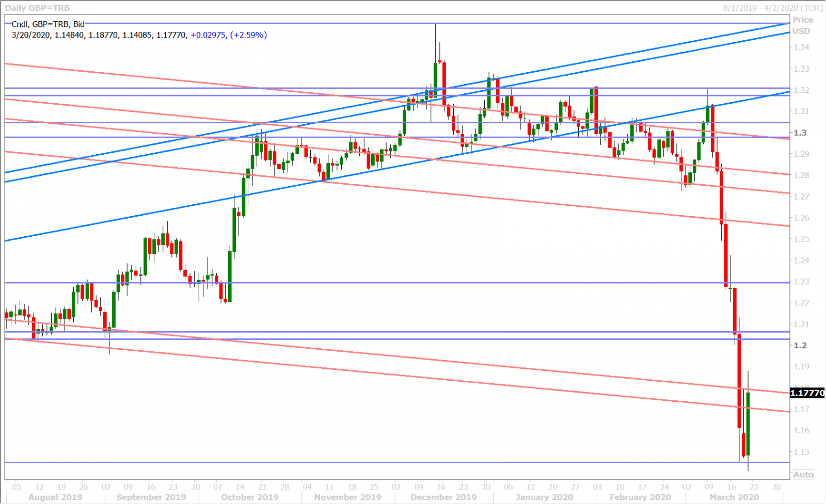The height and width of the screenshot is (504, 826).
Task: Click the date range 8/1/2019 - 4/2/2020 (TOR)
Action: click(773, 8)
